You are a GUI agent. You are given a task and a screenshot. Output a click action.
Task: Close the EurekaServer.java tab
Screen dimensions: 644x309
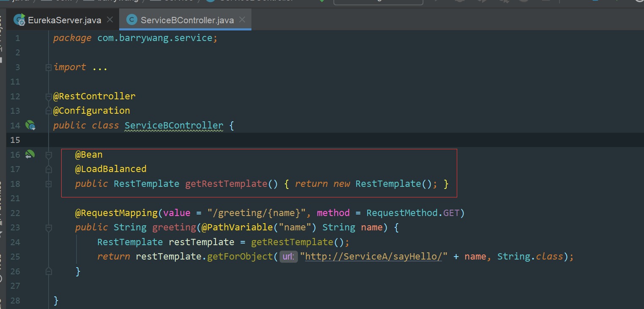pos(110,19)
